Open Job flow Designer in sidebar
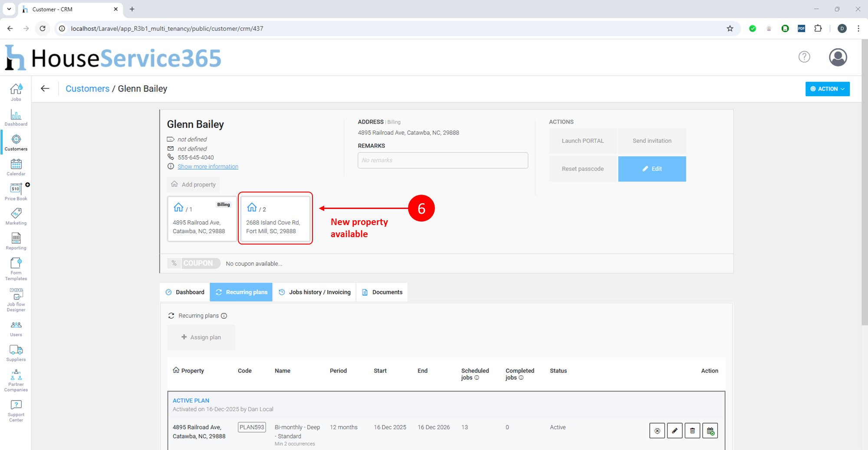 tap(16, 300)
